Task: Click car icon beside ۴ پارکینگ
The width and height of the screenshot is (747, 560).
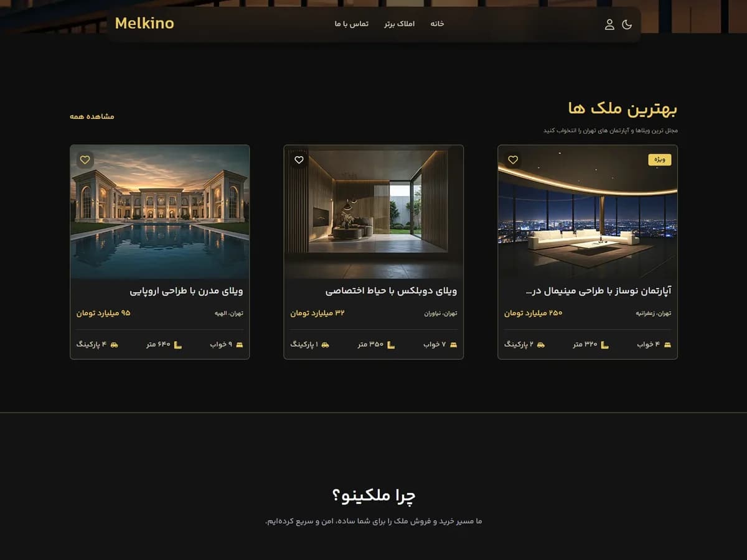Action: pyautogui.click(x=114, y=345)
